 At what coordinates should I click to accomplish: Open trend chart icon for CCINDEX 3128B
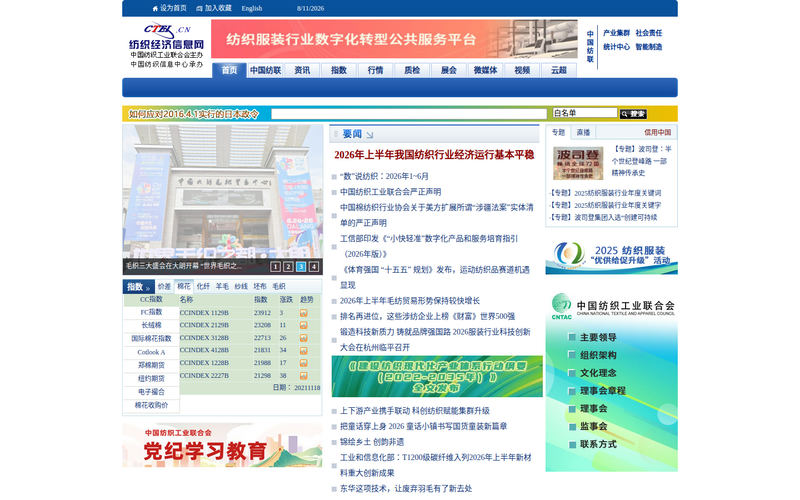(304, 338)
